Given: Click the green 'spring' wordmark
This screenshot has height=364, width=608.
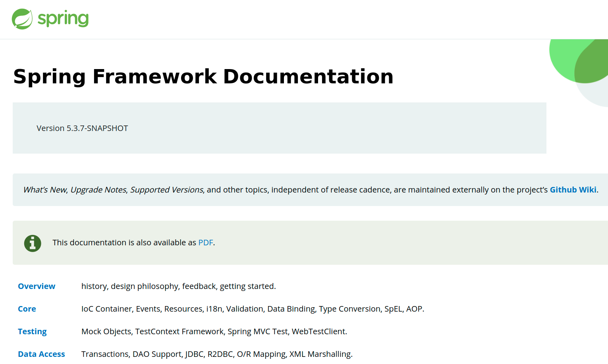Looking at the screenshot, I should click(x=63, y=19).
